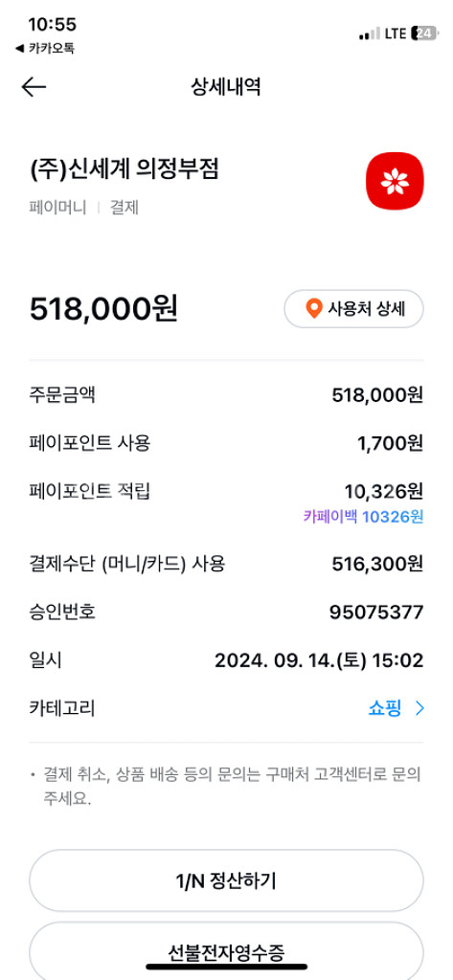Expand category chevron next to 쇼핑

point(419,708)
